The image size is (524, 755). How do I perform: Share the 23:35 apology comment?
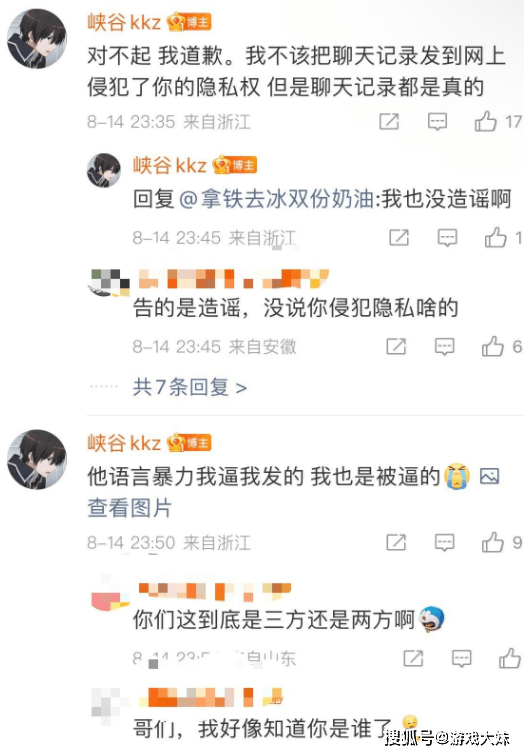[389, 121]
